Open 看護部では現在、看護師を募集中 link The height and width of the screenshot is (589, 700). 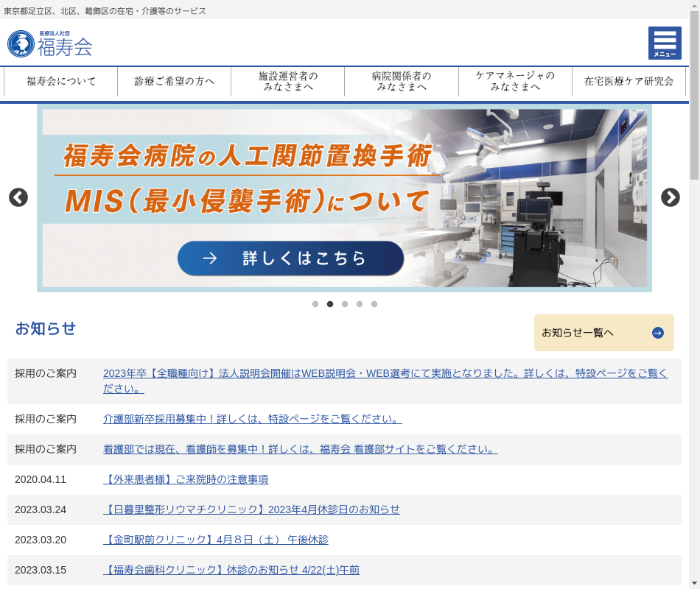(301, 449)
